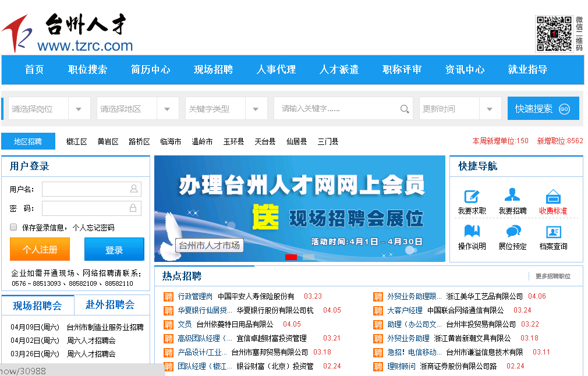Click 聘 icon beside 助理（办公司文
The image size is (588, 376).
(x=378, y=325)
